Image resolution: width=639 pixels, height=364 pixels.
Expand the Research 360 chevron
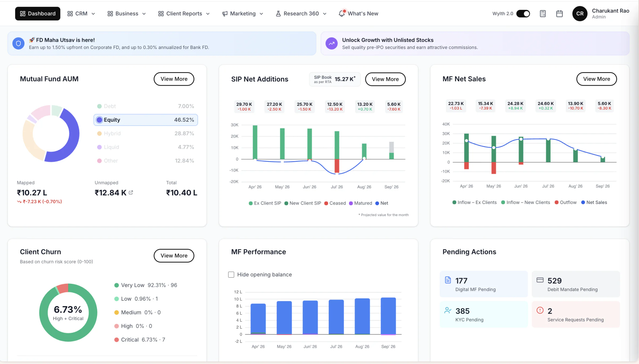(x=325, y=14)
